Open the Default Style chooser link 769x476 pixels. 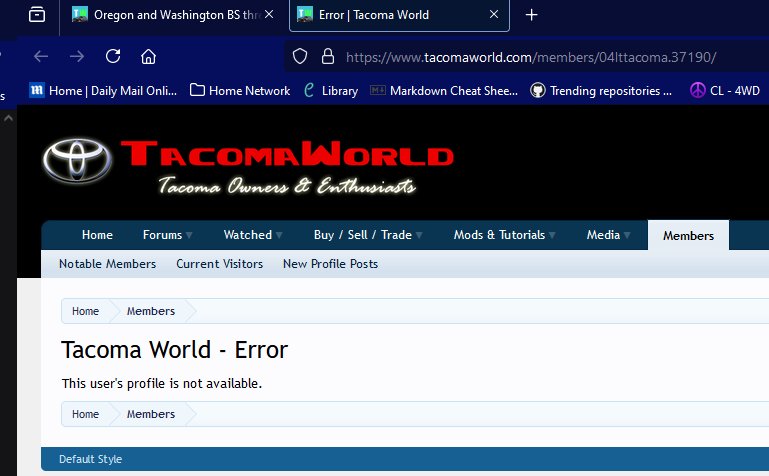click(x=90, y=459)
